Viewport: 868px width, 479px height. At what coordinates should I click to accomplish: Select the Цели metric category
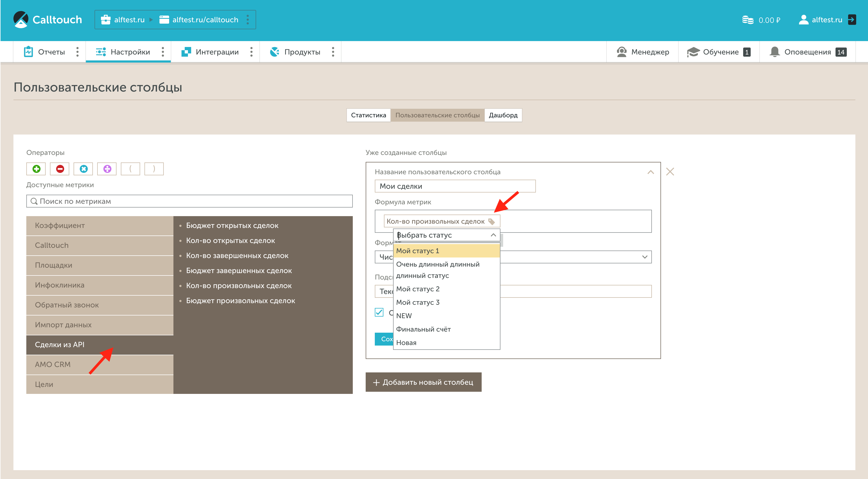tap(100, 384)
